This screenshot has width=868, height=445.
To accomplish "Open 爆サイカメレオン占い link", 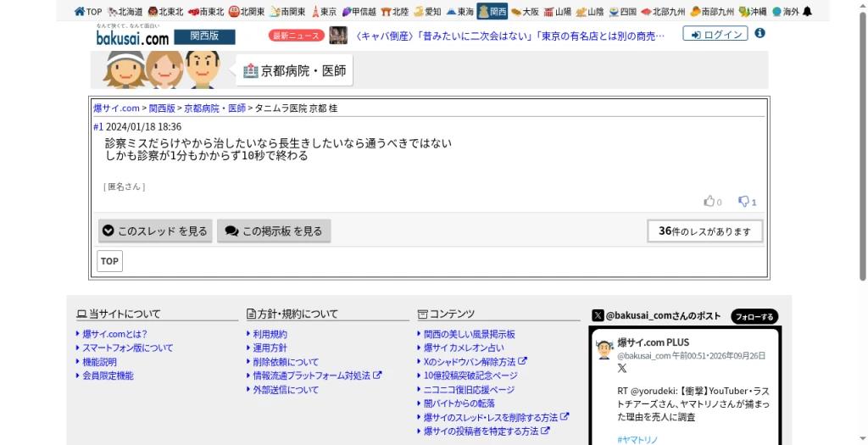I will point(464,348).
